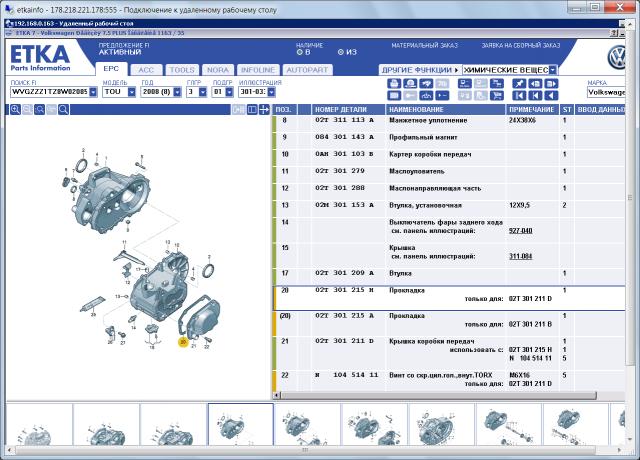The image size is (640, 460).
Task: Click the icon below the print icon
Action: click(x=394, y=95)
